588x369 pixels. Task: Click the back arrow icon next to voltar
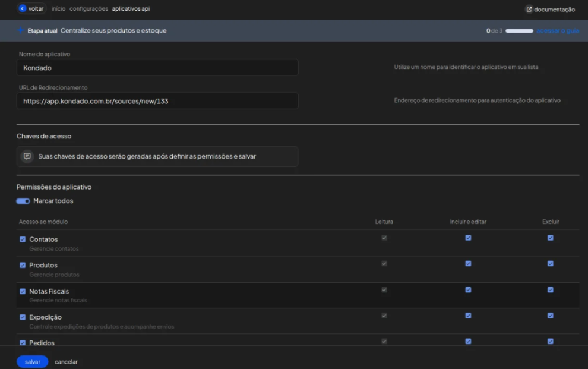click(x=23, y=8)
